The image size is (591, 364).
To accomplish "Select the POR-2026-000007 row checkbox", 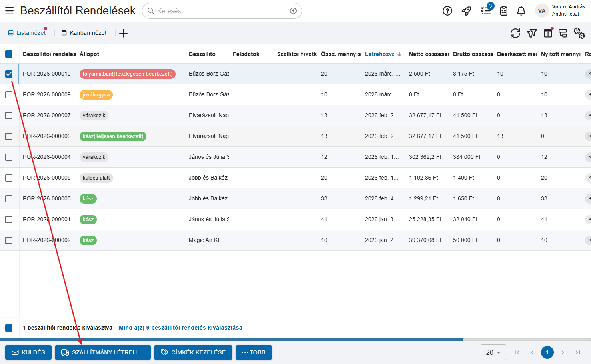I will (9, 116).
